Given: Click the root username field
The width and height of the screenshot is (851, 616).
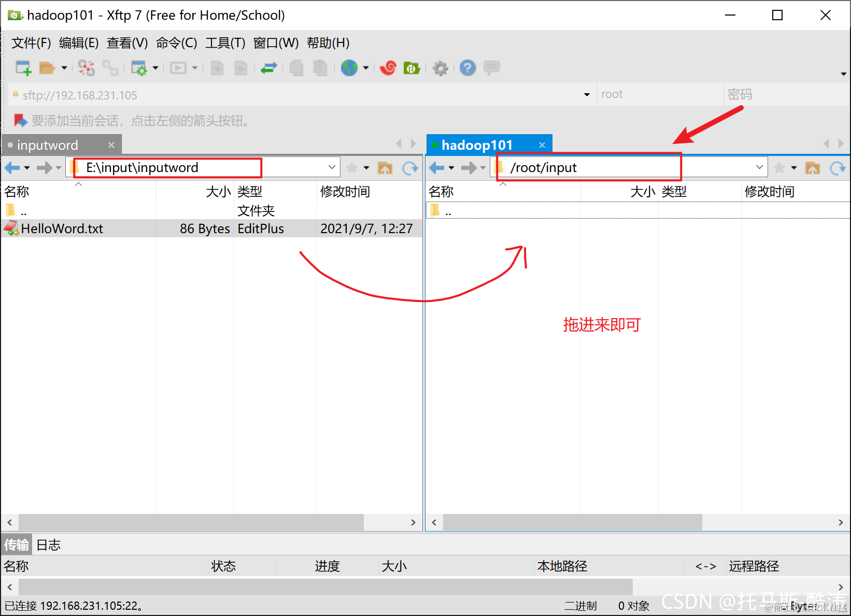Looking at the screenshot, I should pyautogui.click(x=660, y=94).
